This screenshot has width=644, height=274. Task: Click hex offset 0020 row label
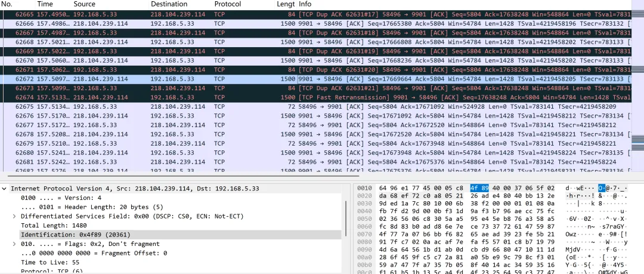(364, 196)
